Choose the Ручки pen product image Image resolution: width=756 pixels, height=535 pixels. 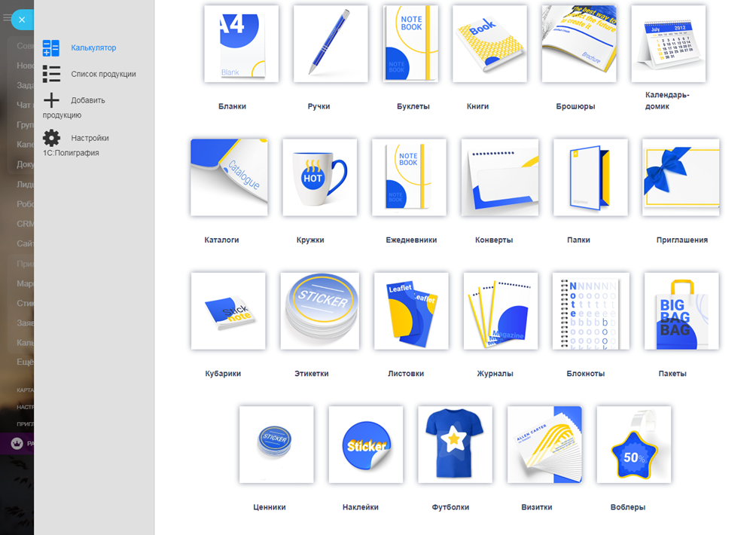[331, 44]
